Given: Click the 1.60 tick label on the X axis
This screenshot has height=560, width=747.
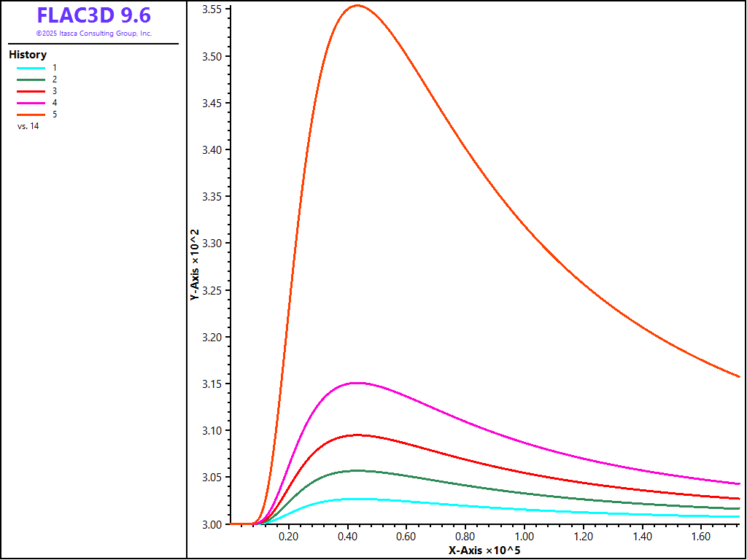Looking at the screenshot, I should click(x=701, y=536).
